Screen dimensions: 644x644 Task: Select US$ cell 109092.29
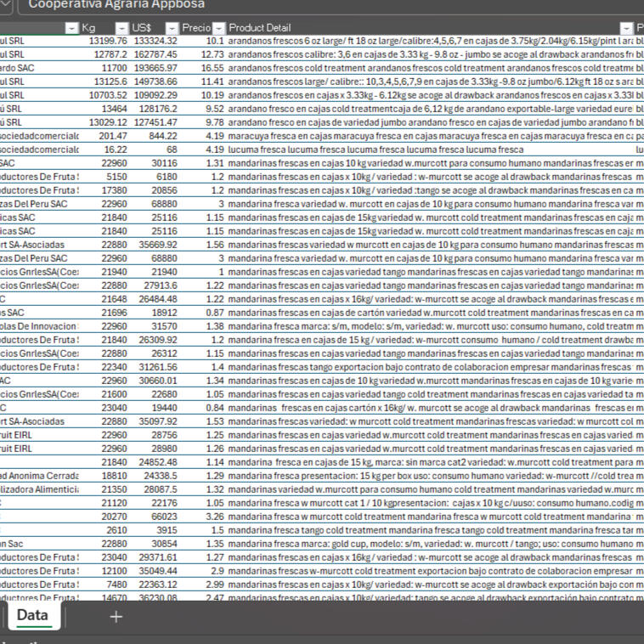pyautogui.click(x=154, y=95)
